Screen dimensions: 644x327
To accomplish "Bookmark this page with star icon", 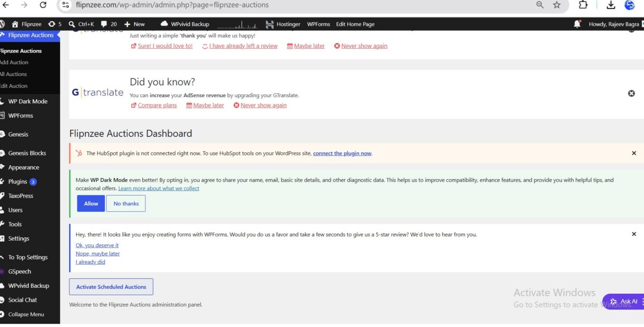I will tap(557, 5).
